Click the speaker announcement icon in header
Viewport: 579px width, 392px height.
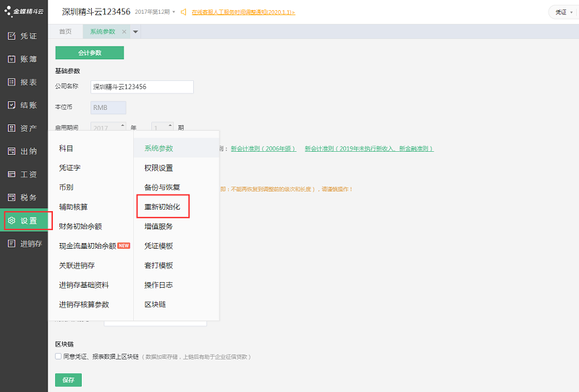[184, 12]
